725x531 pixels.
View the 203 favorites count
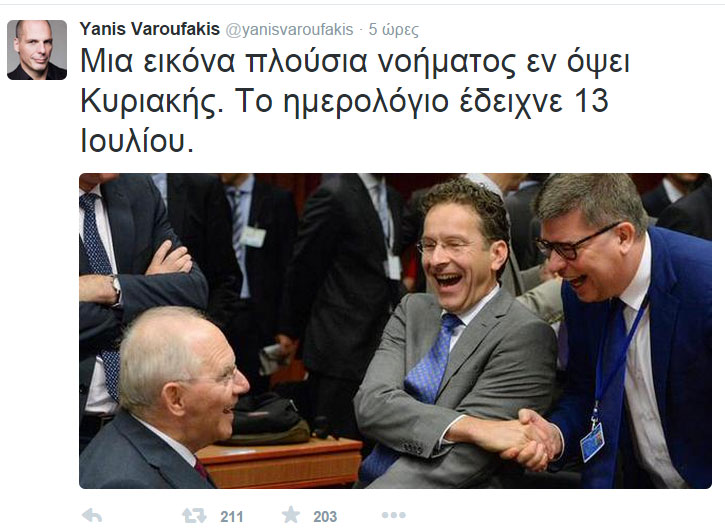[x=325, y=516]
